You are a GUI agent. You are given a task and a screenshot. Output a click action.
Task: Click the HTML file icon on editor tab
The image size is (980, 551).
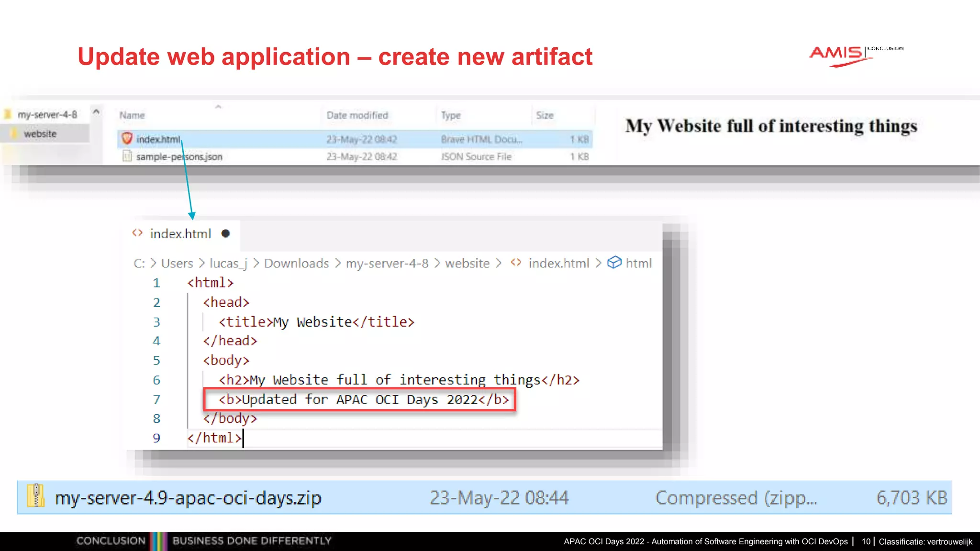tap(137, 233)
